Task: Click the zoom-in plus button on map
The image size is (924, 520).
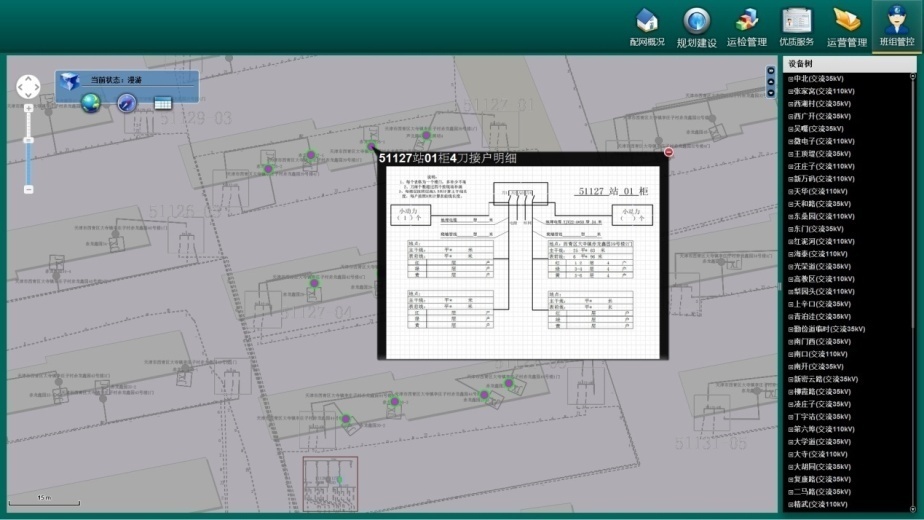Action: pos(29,108)
